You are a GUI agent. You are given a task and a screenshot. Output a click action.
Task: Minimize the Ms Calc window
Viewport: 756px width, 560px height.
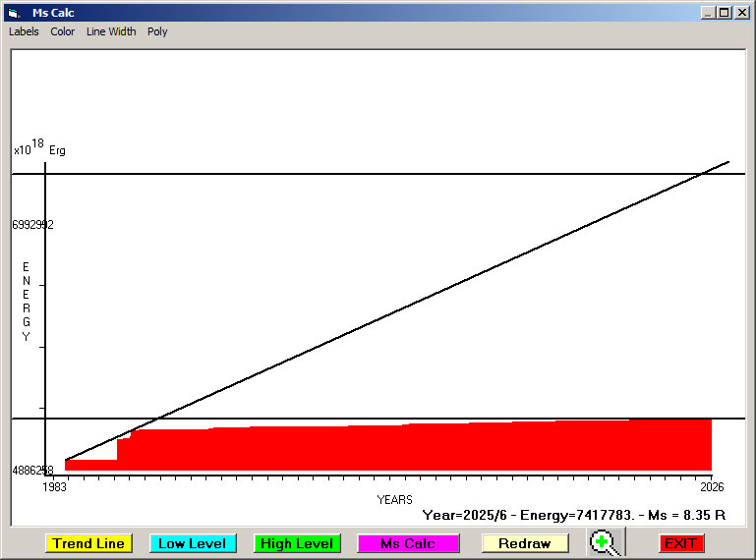click(708, 13)
